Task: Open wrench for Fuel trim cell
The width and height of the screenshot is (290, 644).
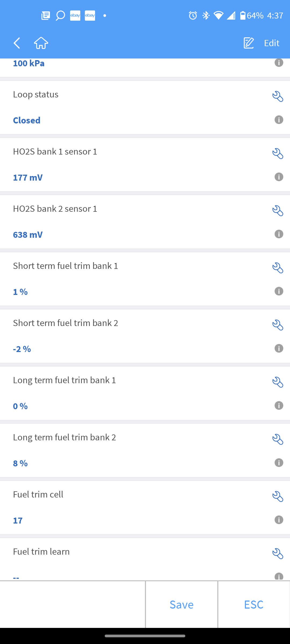Action: pos(278,496)
